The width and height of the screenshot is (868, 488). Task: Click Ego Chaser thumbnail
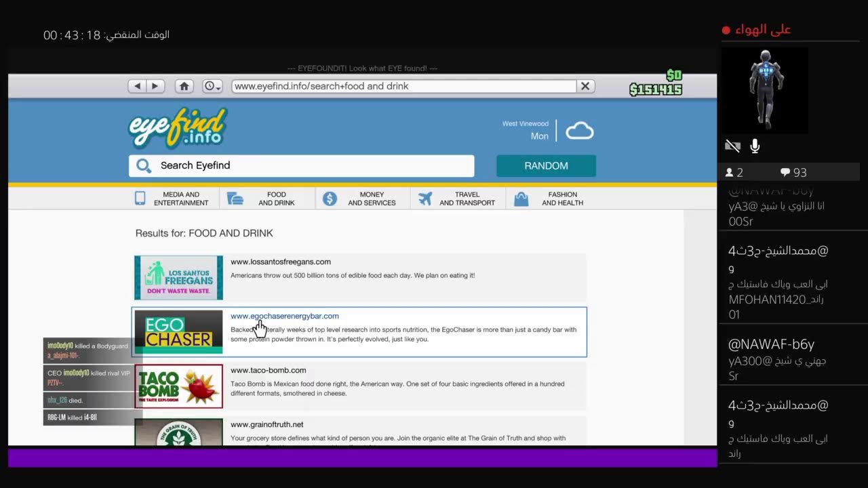pos(178,331)
